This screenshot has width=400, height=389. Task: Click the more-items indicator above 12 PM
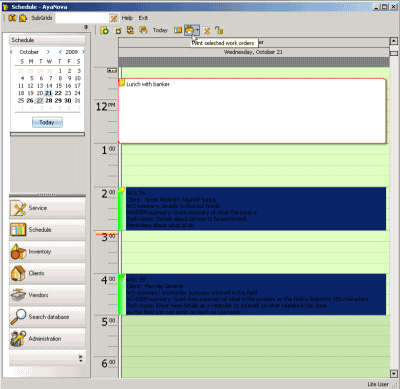coord(112,70)
